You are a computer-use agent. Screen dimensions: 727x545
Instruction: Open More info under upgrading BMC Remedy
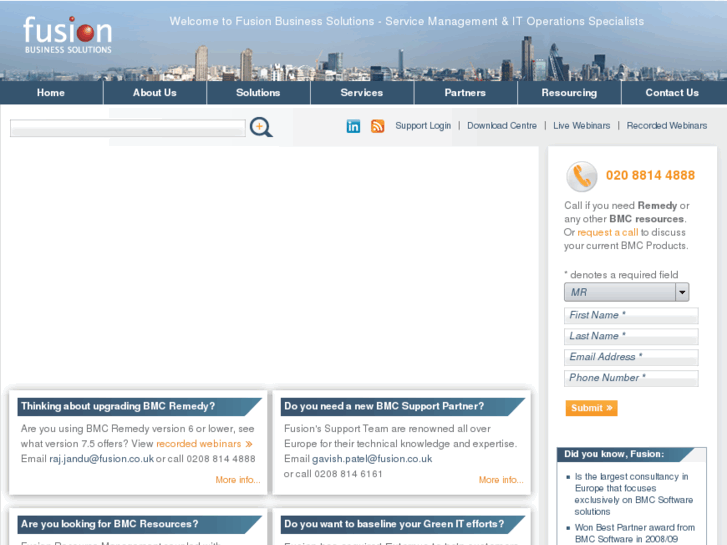(x=238, y=480)
